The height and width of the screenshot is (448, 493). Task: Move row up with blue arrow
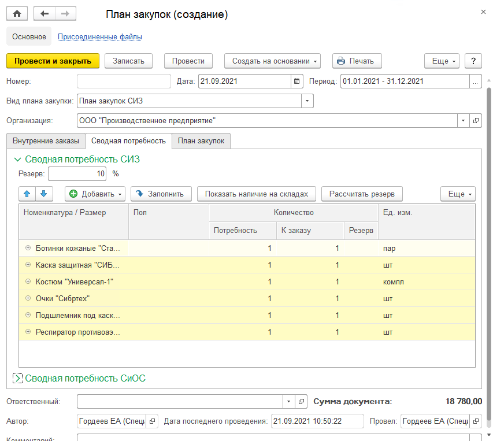(x=28, y=194)
